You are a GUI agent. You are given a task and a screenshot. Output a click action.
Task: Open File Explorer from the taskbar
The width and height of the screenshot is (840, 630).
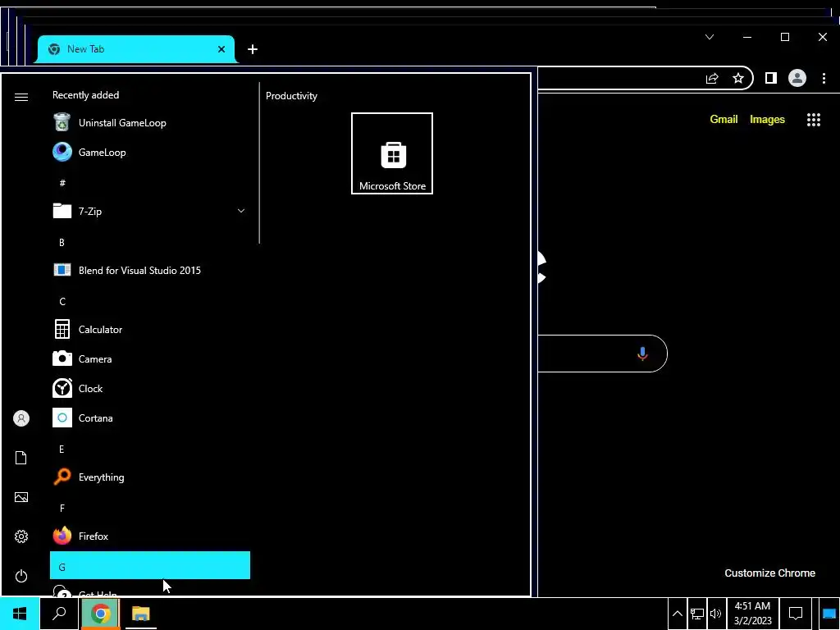(141, 614)
